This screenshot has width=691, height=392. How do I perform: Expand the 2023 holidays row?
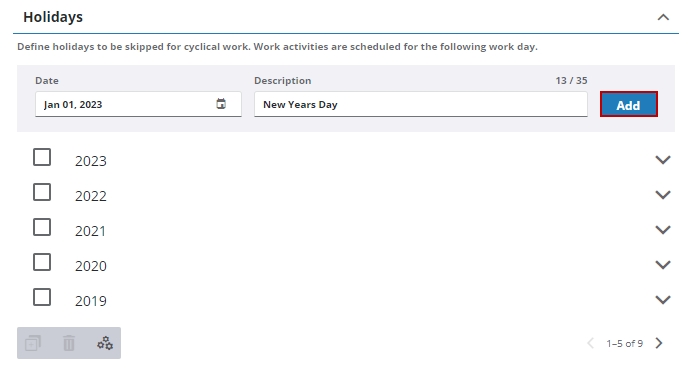click(x=663, y=160)
